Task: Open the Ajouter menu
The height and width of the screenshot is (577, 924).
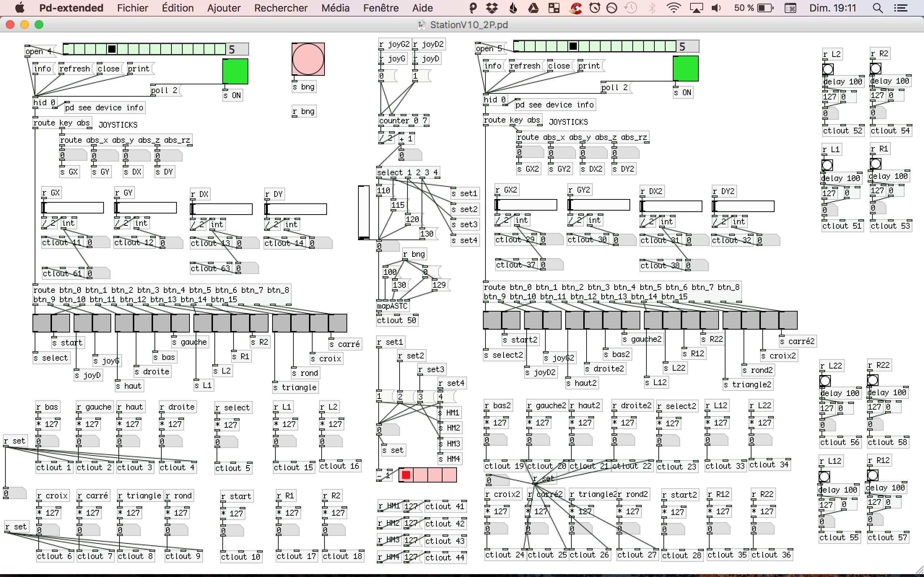Action: click(223, 8)
